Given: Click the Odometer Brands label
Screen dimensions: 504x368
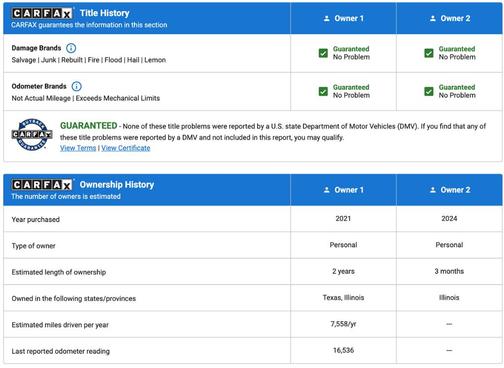Looking at the screenshot, I should 39,86.
